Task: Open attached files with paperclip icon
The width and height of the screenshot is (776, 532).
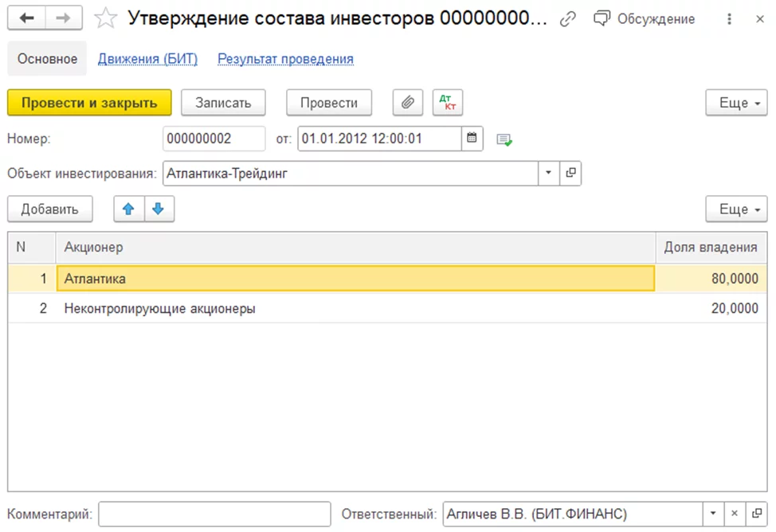Action: click(407, 103)
